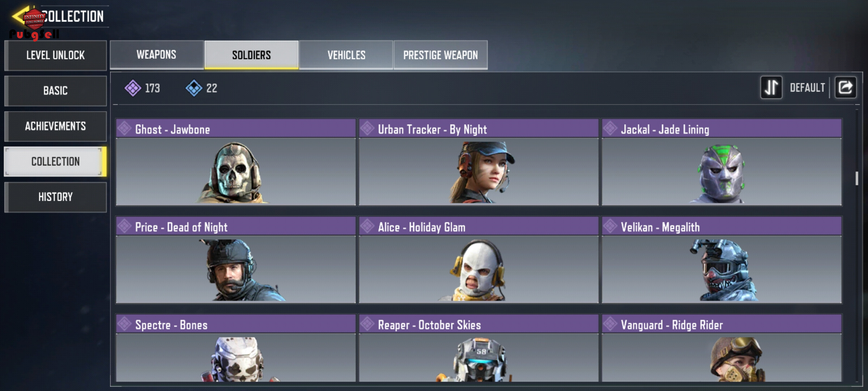The image size is (868, 391).
Task: Switch to the Vehicles tab
Action: [346, 55]
